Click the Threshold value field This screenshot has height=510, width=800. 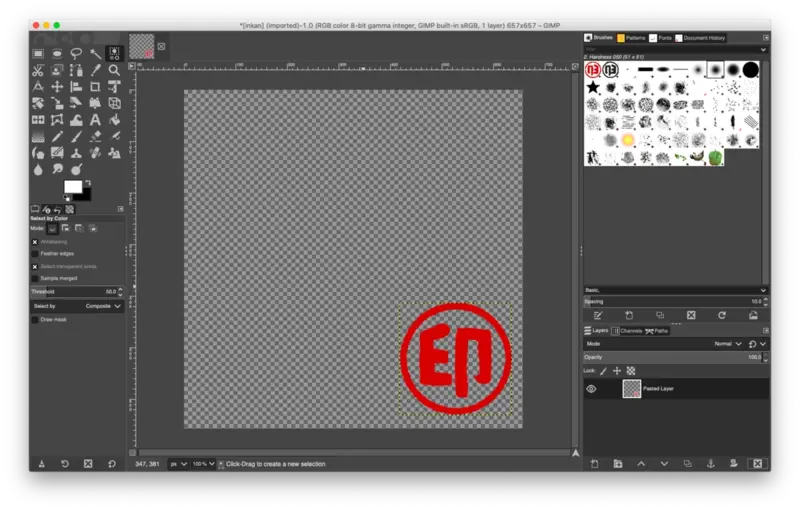click(x=75, y=292)
